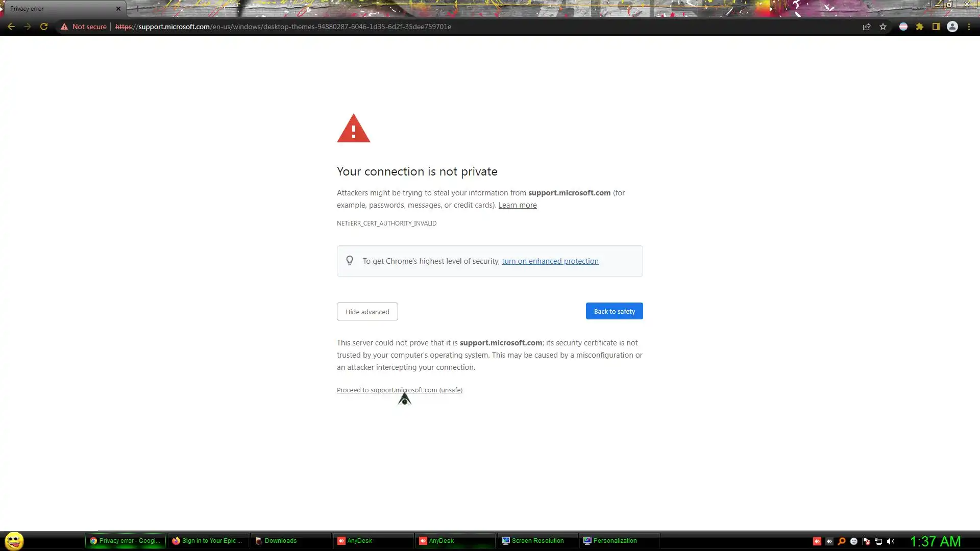Go back using the back arrow
Viewport: 980px width, 551px height.
pyautogui.click(x=11, y=27)
